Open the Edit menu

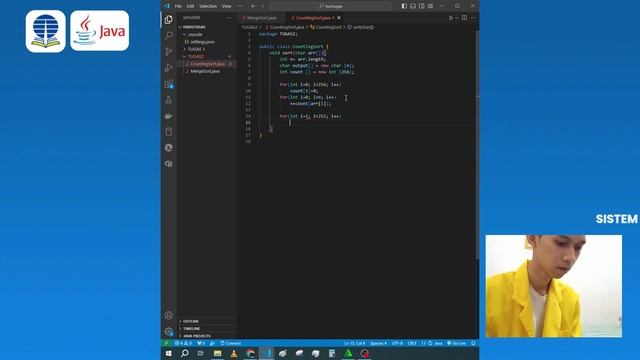190,6
